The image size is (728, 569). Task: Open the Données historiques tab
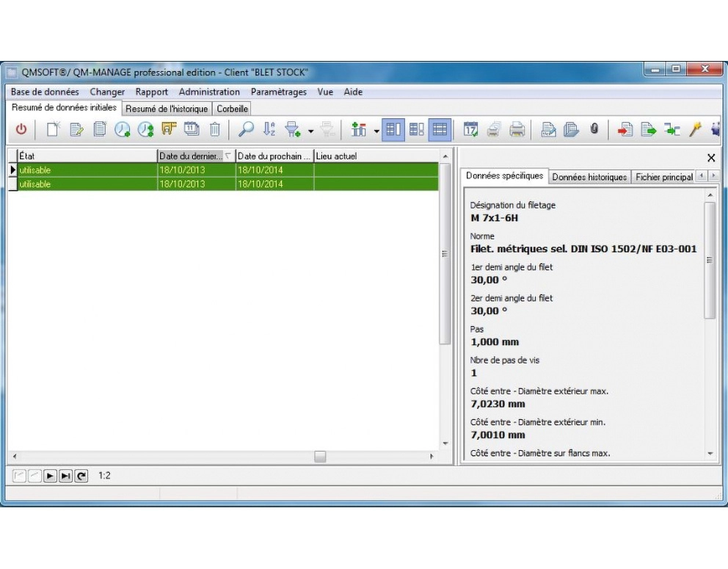pyautogui.click(x=589, y=177)
